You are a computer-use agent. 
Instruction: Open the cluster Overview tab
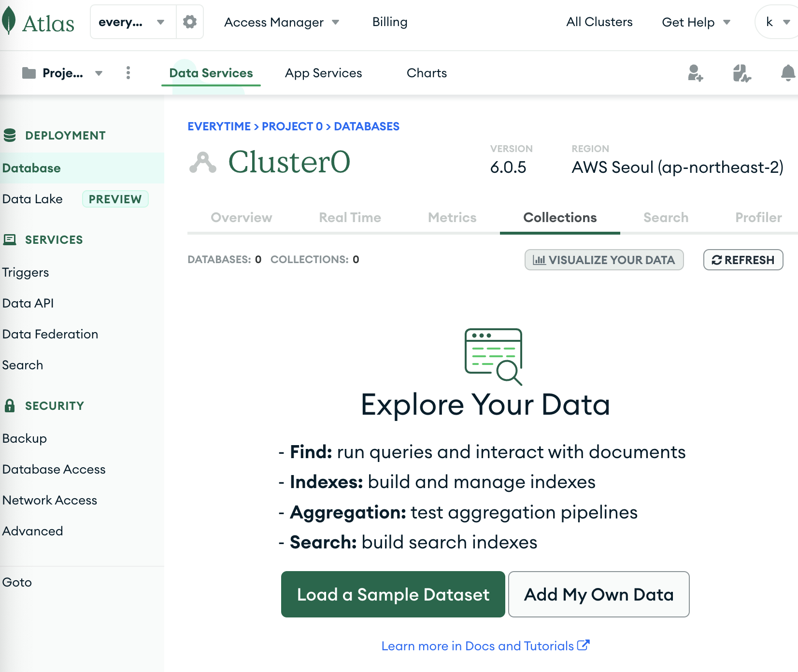(242, 217)
